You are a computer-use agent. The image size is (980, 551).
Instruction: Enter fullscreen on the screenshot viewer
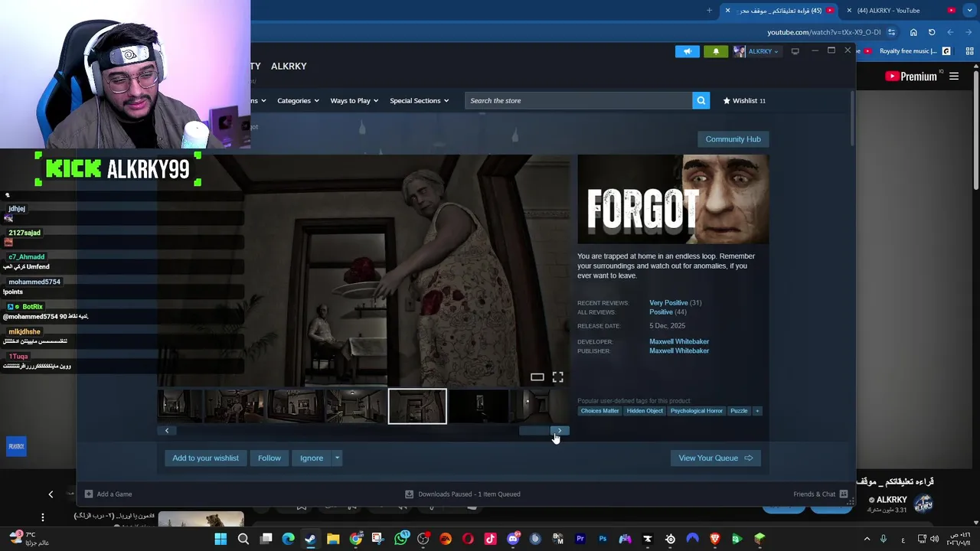[x=558, y=377]
